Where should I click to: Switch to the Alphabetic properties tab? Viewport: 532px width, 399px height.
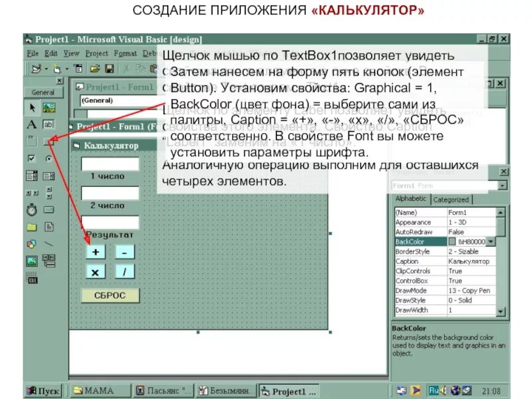pos(411,198)
